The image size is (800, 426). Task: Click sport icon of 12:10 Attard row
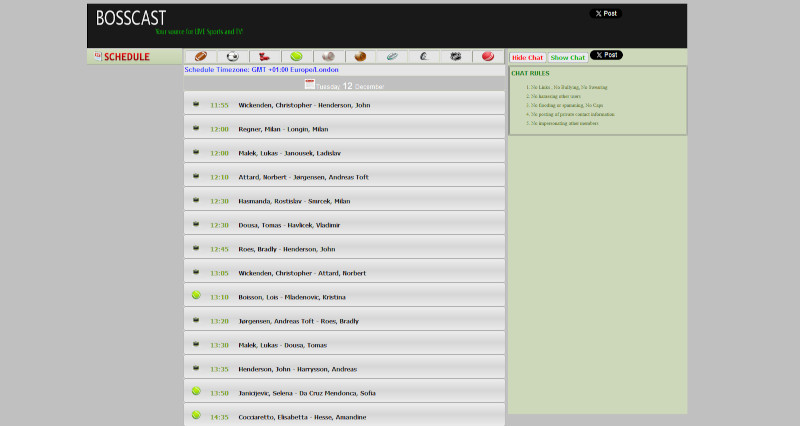click(196, 176)
